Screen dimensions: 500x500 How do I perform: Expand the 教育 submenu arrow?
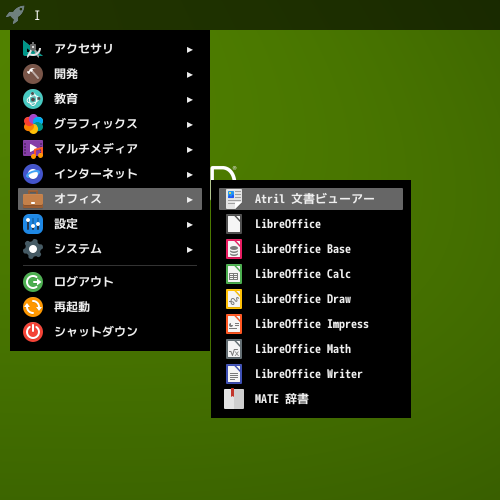pyautogui.click(x=190, y=100)
